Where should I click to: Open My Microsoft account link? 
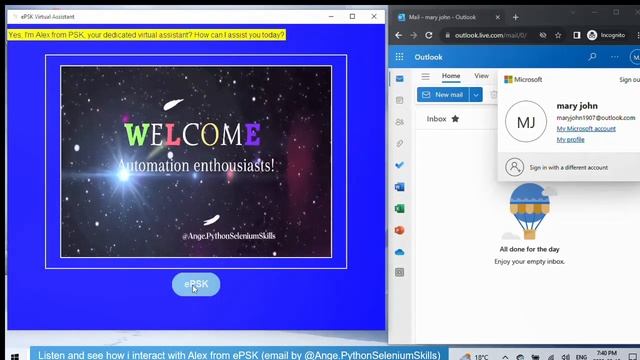(586, 129)
